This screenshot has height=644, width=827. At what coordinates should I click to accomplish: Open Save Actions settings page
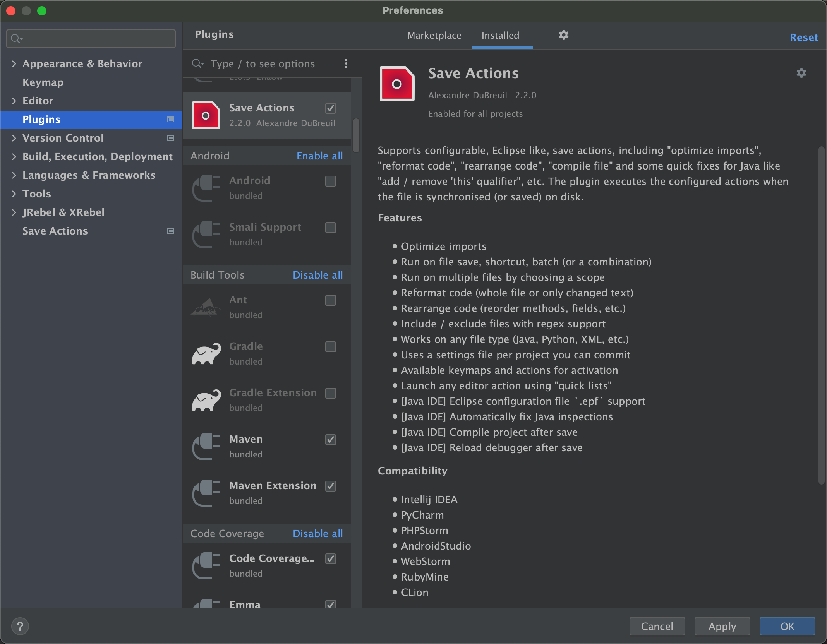(55, 231)
